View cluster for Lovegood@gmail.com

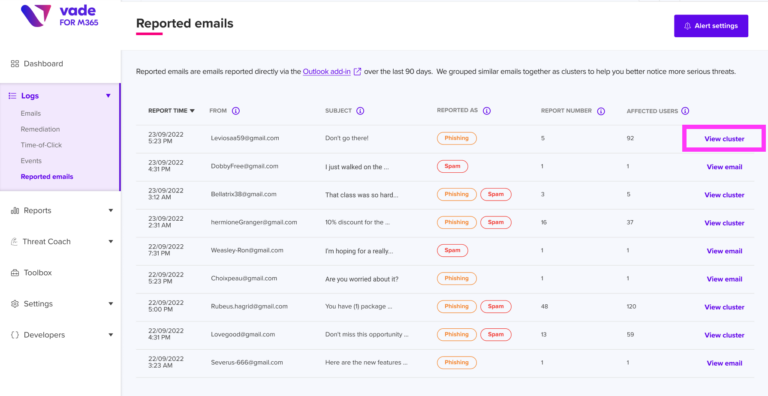(724, 335)
